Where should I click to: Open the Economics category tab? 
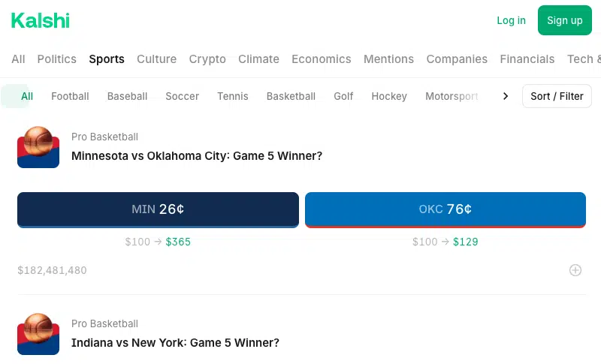(x=322, y=59)
